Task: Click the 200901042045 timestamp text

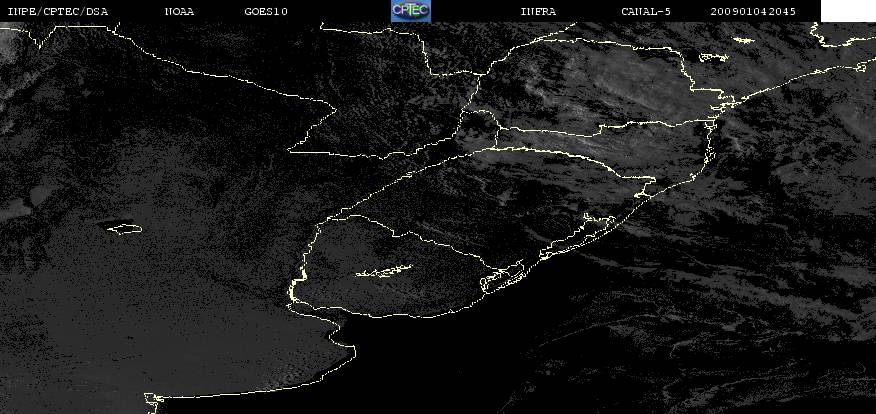Action: pos(753,12)
